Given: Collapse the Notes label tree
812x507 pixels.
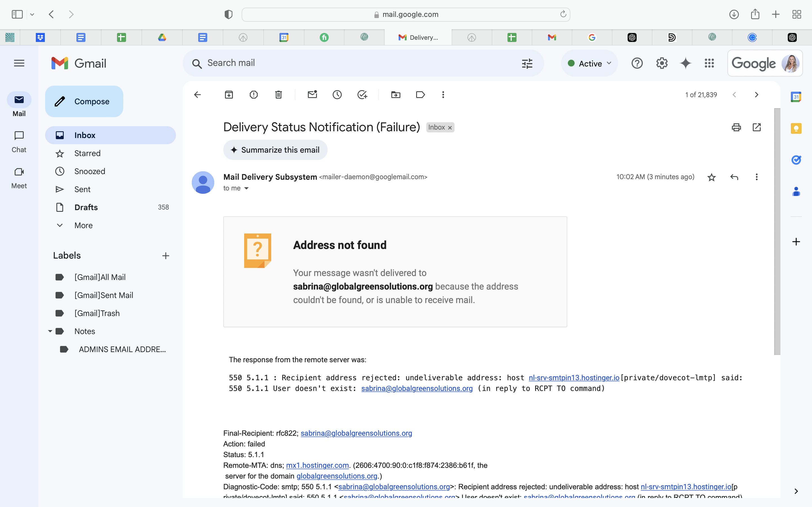Looking at the screenshot, I should click(x=50, y=331).
